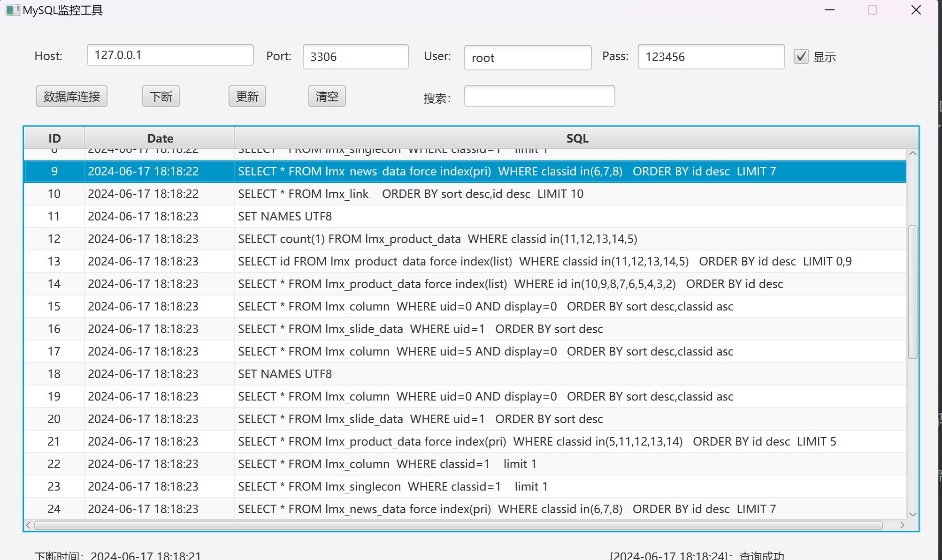Click the vertical scrollbar up arrow

(x=913, y=153)
